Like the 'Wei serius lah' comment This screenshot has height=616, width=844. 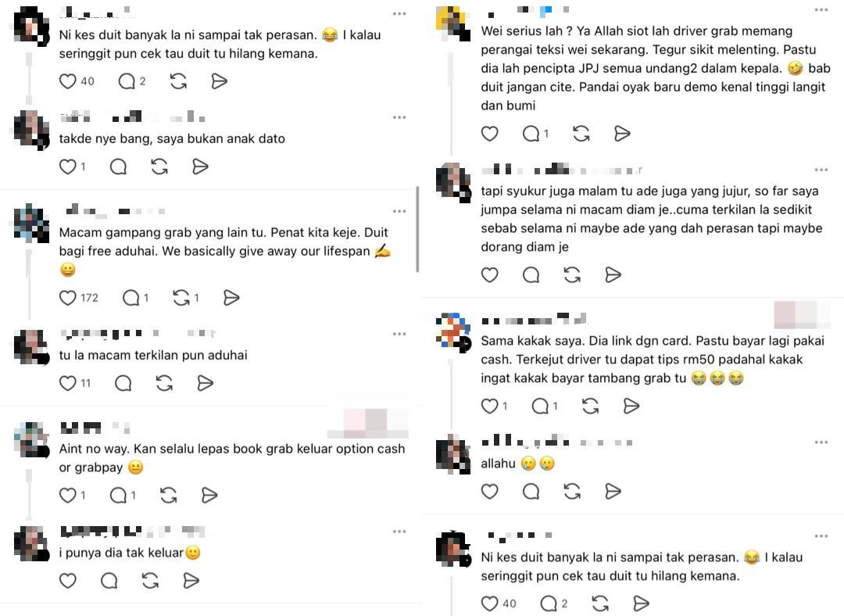[489, 134]
